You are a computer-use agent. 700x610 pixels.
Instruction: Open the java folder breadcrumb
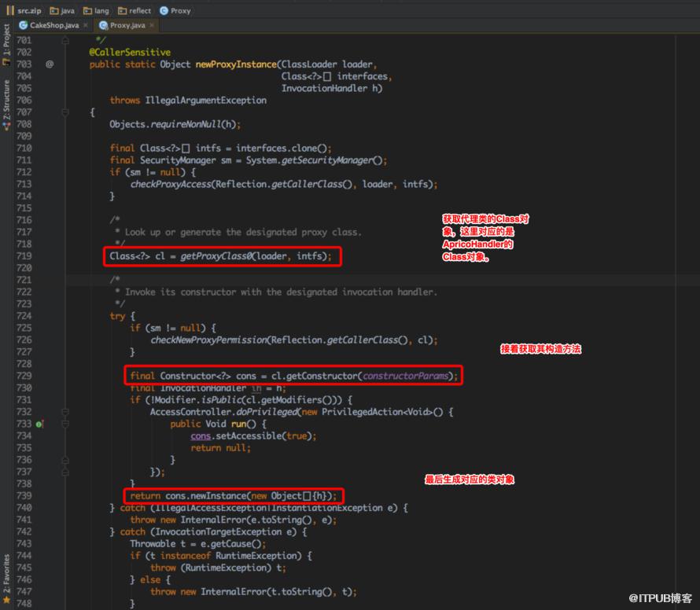pos(62,11)
